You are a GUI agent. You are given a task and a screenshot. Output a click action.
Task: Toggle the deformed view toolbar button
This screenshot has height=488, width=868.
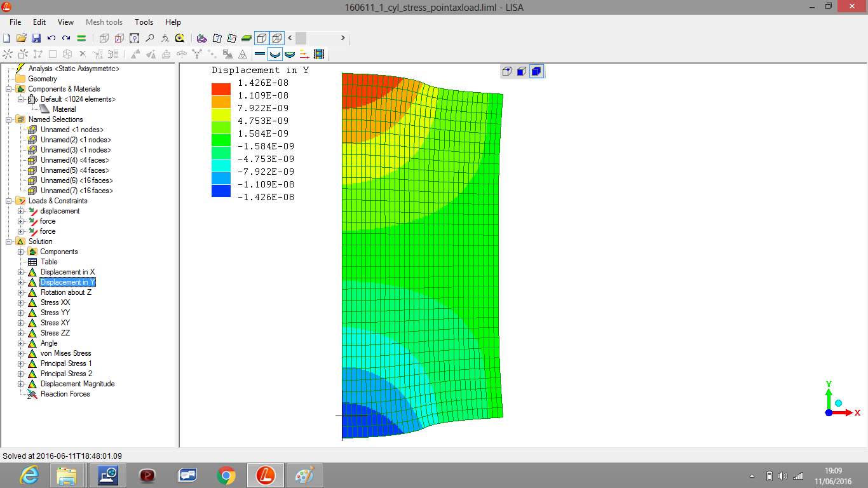(275, 55)
